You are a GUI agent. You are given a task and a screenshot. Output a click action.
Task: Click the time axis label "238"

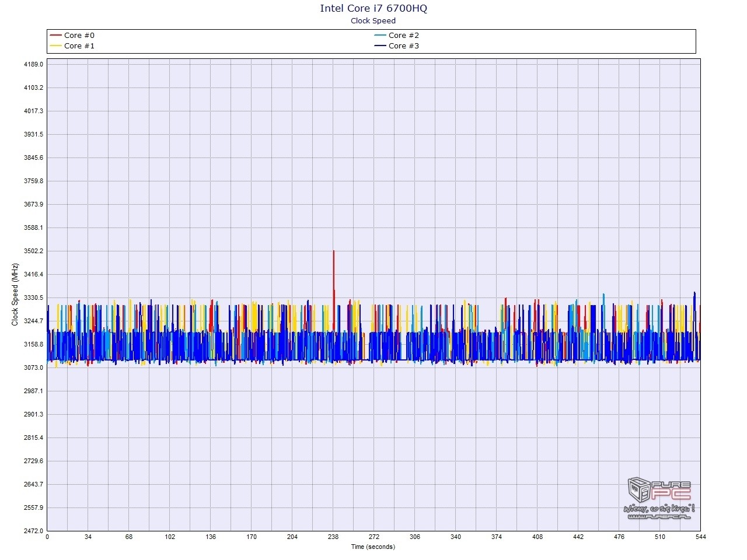pos(333,537)
